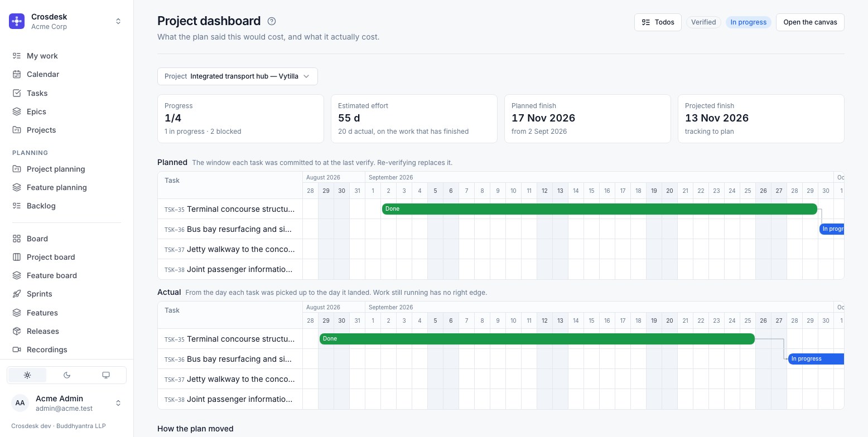Click Open the canvas button
Screen dimensions: 868x437
pos(810,22)
